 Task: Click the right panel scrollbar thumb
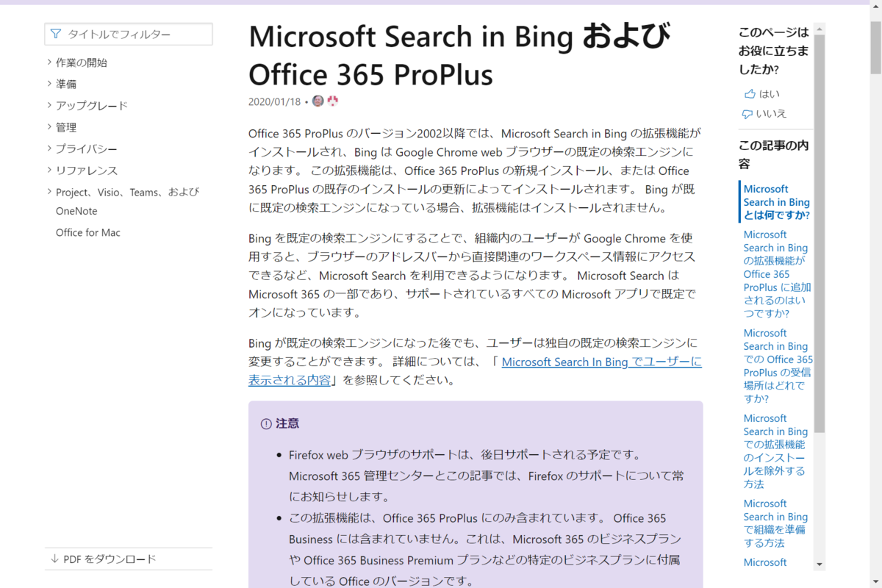[x=820, y=233]
